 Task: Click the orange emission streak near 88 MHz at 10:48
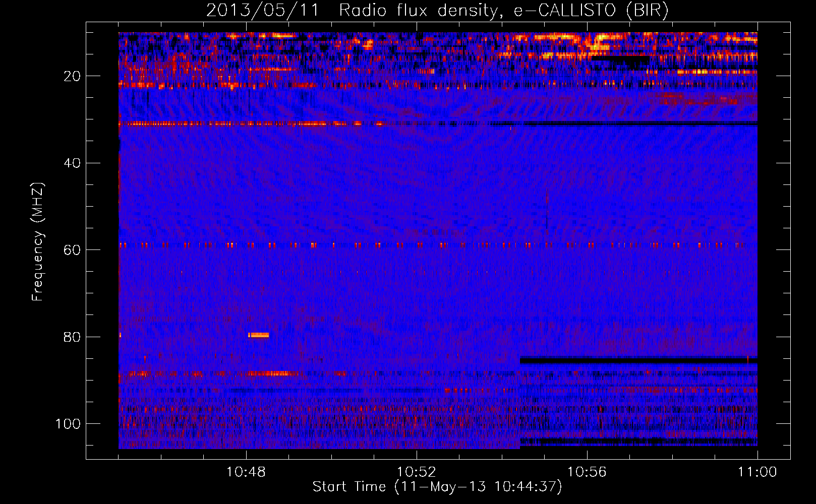pos(272,373)
